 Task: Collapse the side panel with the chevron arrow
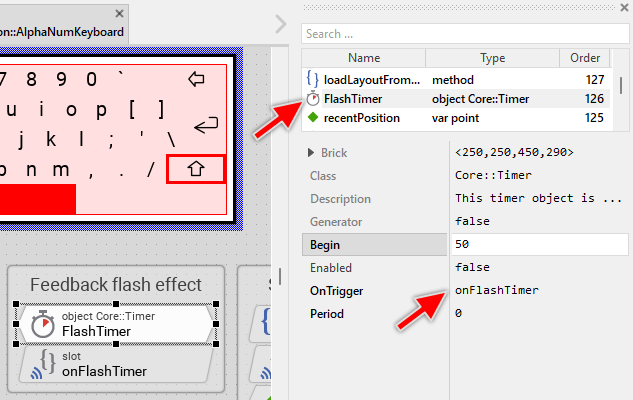(281, 22)
